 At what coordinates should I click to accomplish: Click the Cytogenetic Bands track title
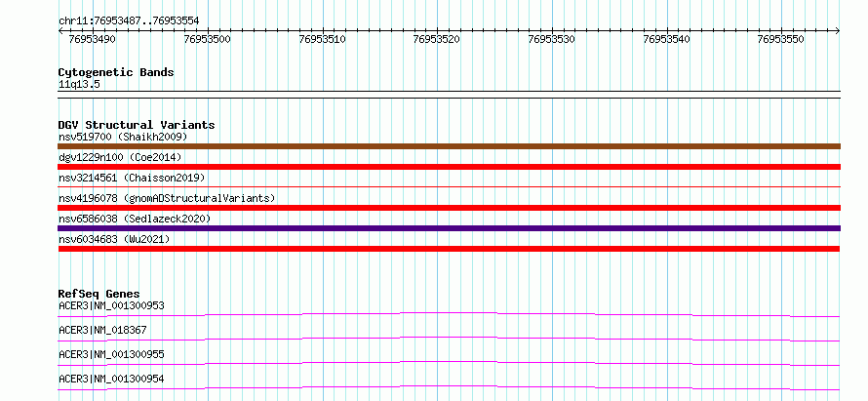click(116, 72)
